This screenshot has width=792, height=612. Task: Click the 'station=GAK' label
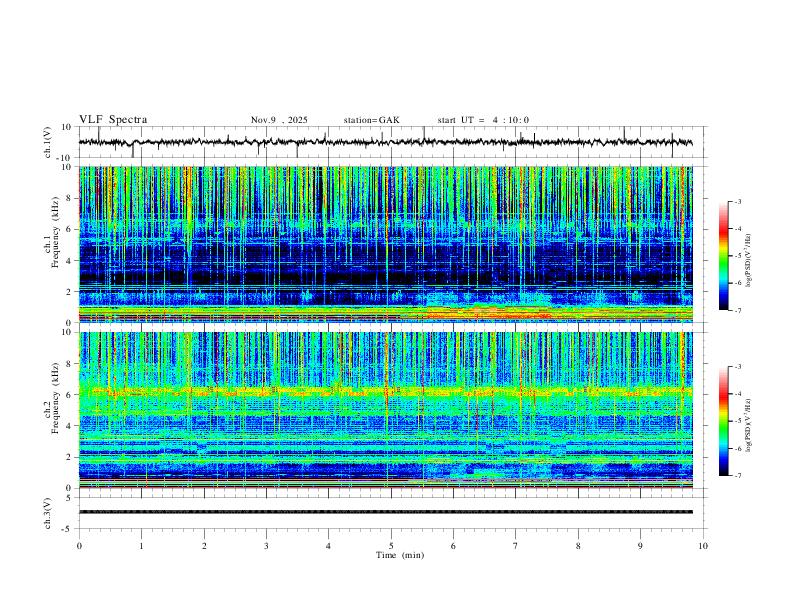[371, 120]
